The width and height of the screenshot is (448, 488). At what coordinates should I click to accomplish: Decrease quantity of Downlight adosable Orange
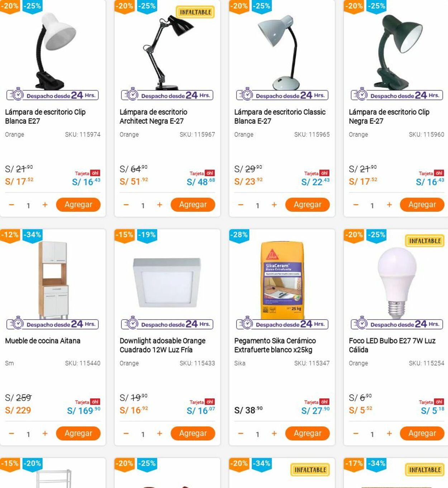[x=126, y=434]
